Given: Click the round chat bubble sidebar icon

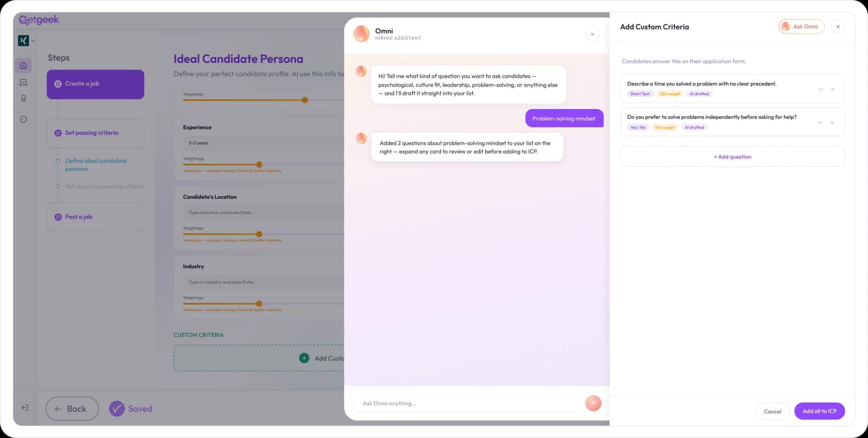Looking at the screenshot, I should [23, 119].
